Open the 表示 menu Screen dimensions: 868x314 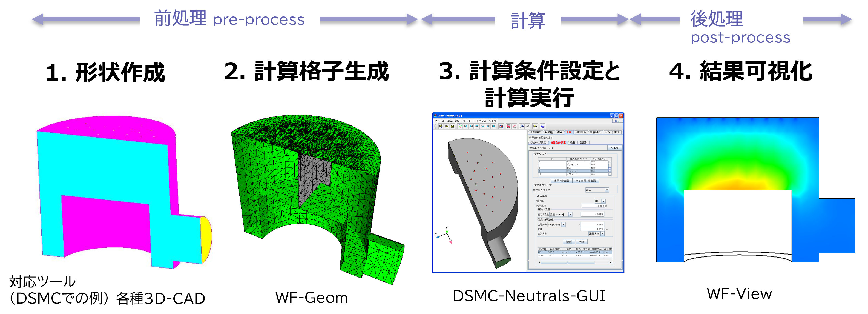pyautogui.click(x=450, y=121)
